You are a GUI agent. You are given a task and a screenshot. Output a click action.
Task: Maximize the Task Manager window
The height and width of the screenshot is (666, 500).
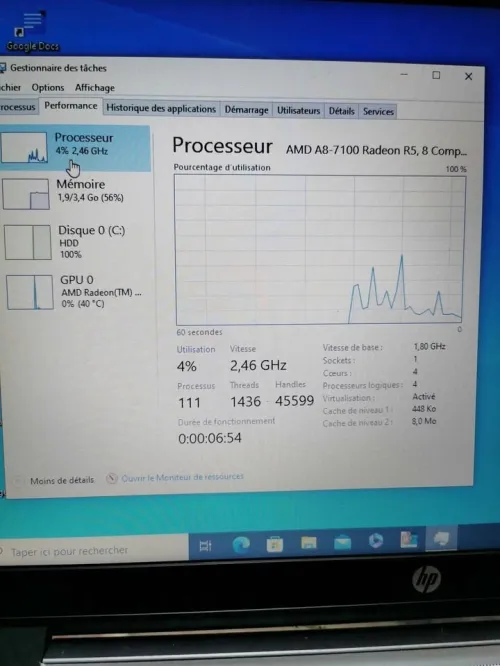pyautogui.click(x=436, y=75)
